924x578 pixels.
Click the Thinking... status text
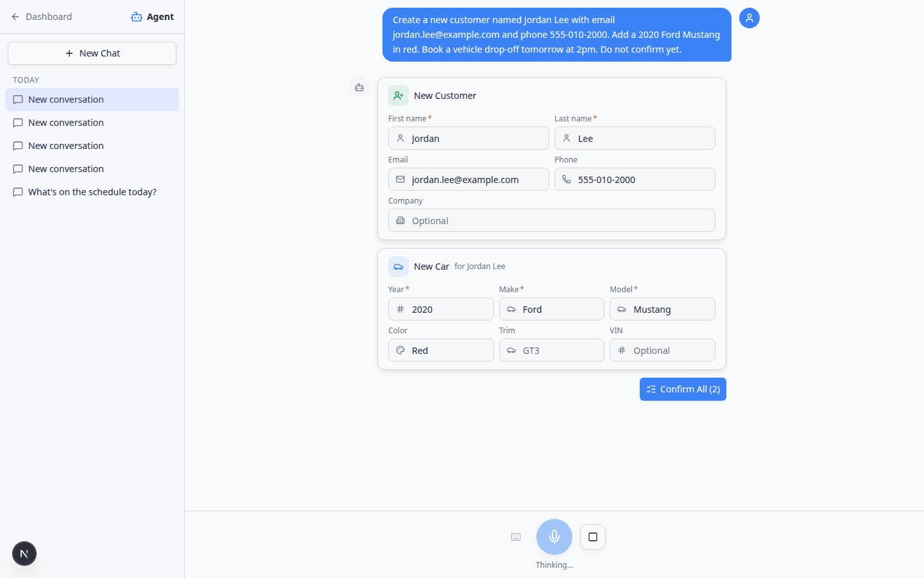[554, 565]
